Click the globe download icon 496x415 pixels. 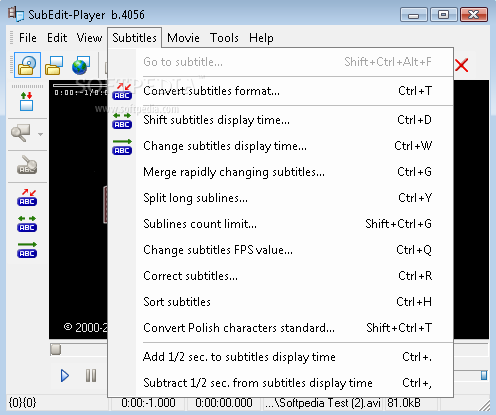(80, 65)
